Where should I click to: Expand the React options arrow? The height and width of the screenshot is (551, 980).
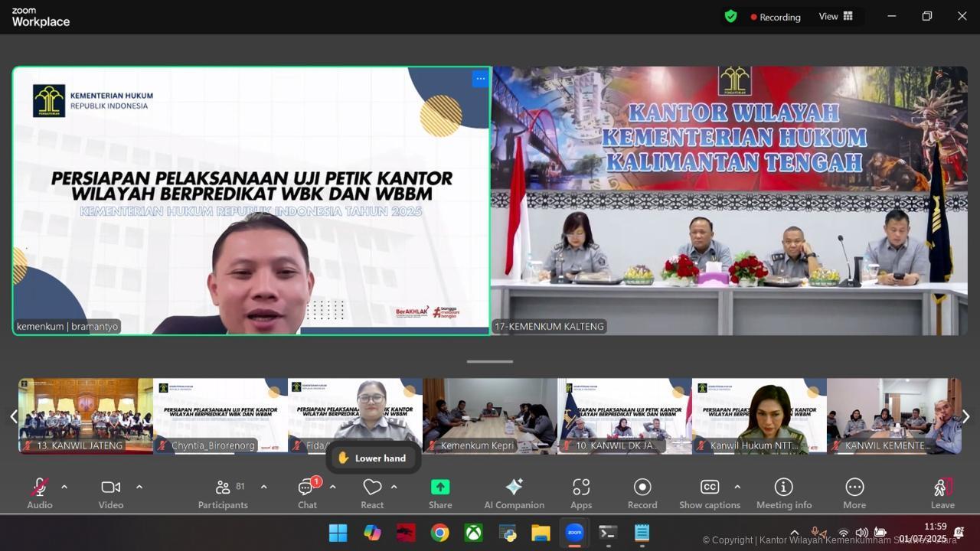(394, 487)
